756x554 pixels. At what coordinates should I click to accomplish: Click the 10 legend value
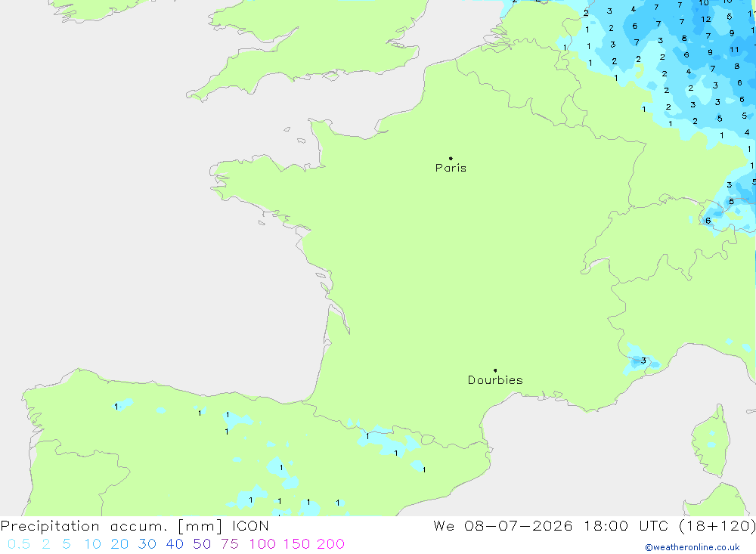point(92,544)
